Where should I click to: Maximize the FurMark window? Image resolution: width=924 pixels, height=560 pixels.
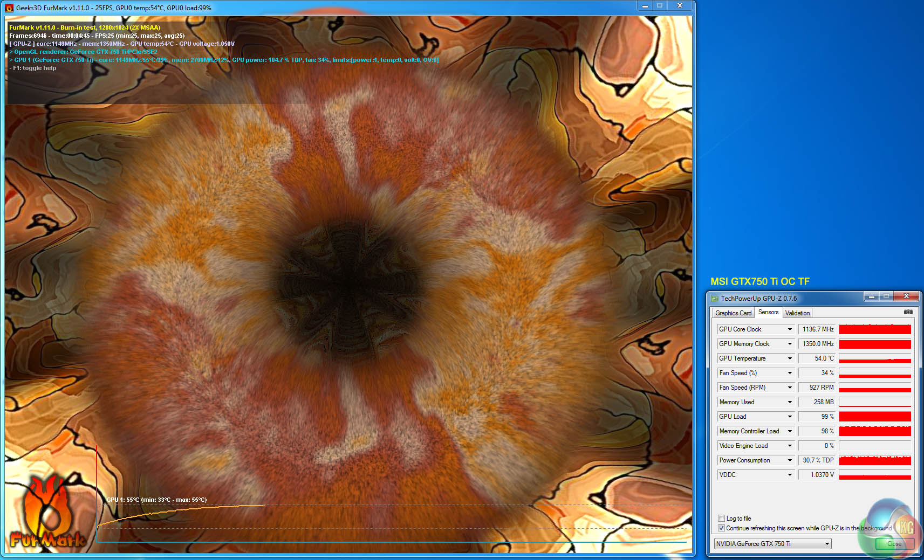click(659, 6)
